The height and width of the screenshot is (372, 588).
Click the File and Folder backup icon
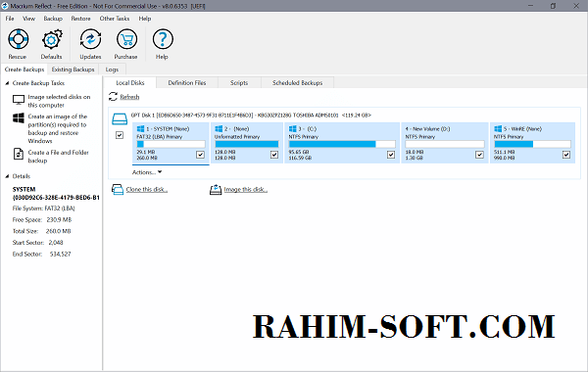point(19,154)
